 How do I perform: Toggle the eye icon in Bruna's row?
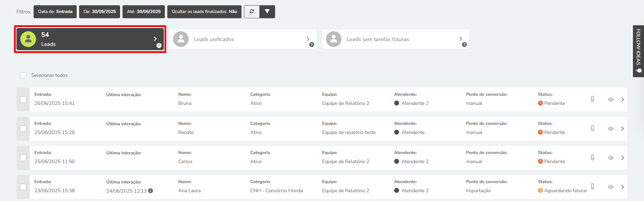pyautogui.click(x=611, y=100)
